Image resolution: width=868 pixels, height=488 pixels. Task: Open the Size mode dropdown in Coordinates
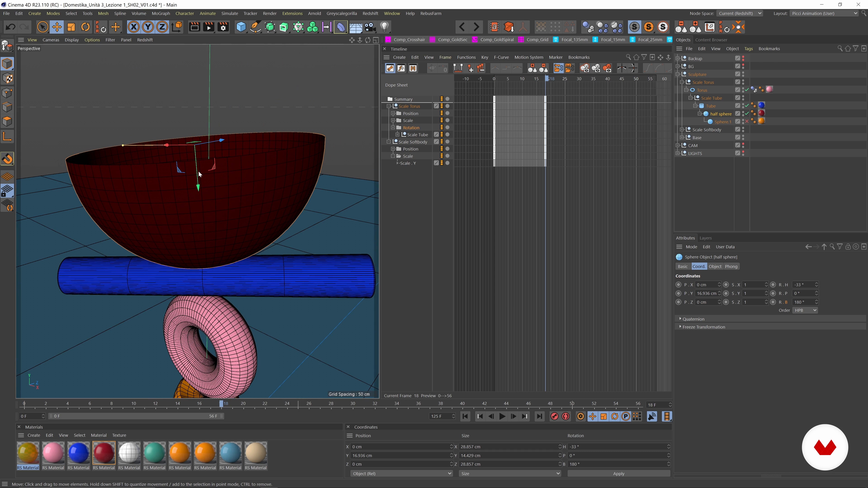point(510,474)
